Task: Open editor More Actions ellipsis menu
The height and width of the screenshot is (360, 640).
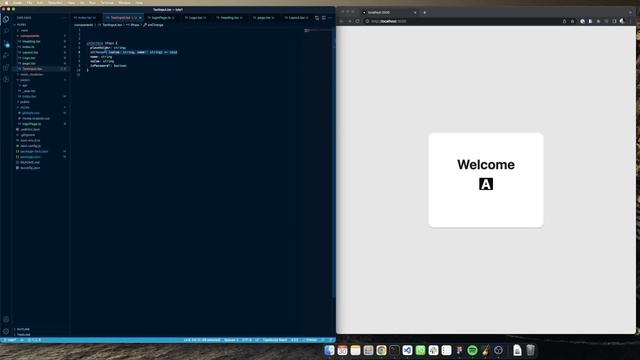Action: pos(330,18)
